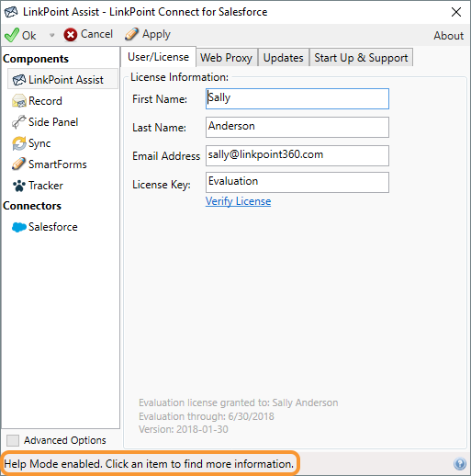
Task: Click the Email Address input field
Action: pyautogui.click(x=297, y=155)
